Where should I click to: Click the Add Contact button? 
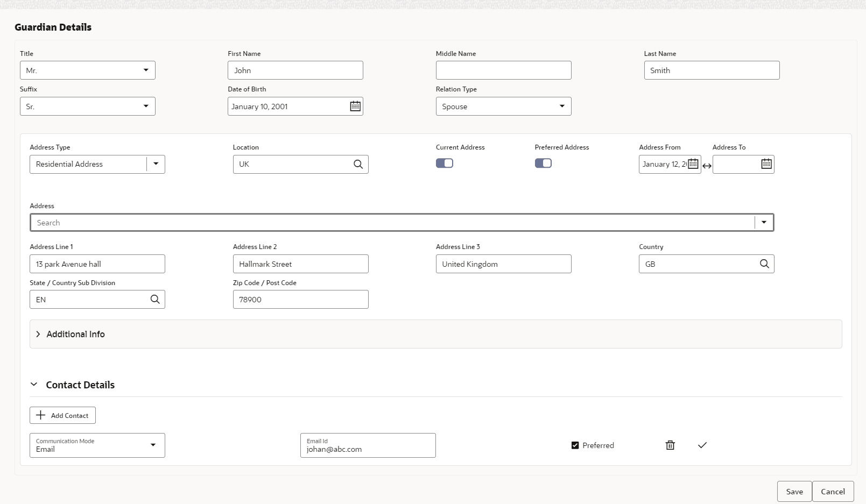(62, 415)
